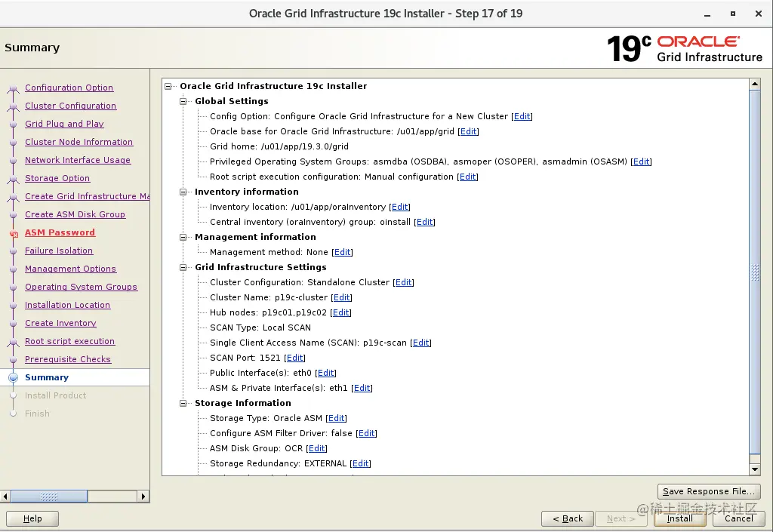773x532 pixels.
Task: Edit the Oracle base for Grid Infrastructure
Action: point(468,131)
